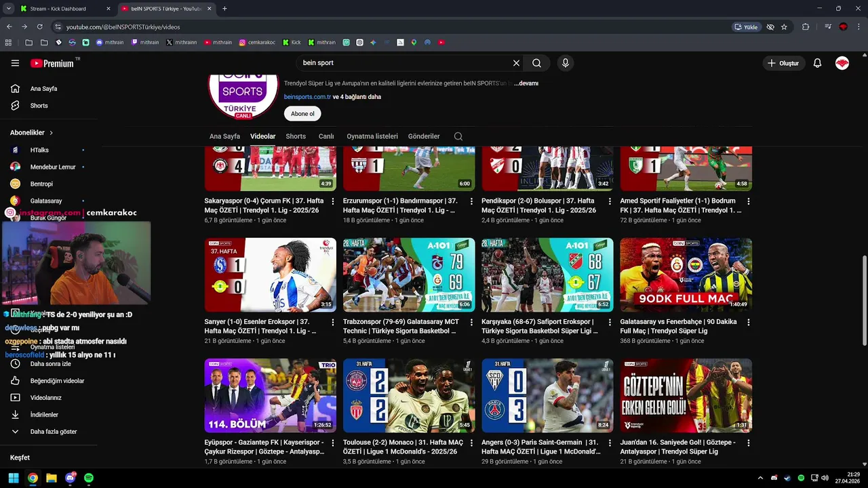Select the Videolar channel tab

coord(262,136)
